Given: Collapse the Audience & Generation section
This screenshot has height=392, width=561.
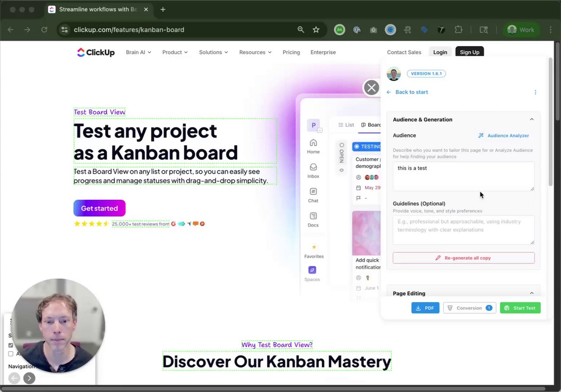Looking at the screenshot, I should coord(532,119).
